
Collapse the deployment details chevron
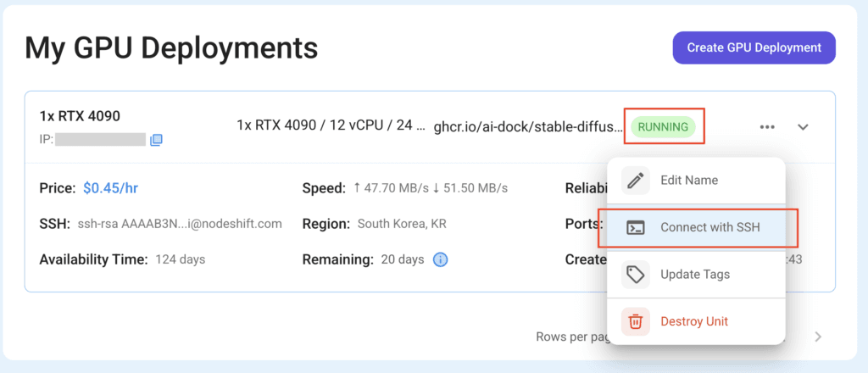coord(803,126)
